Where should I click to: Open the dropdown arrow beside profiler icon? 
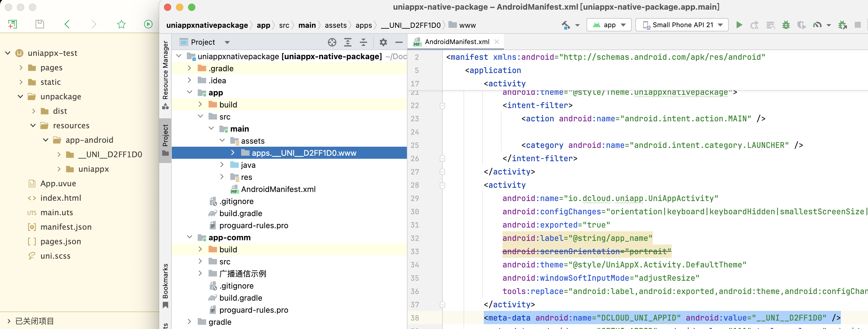pos(829,25)
